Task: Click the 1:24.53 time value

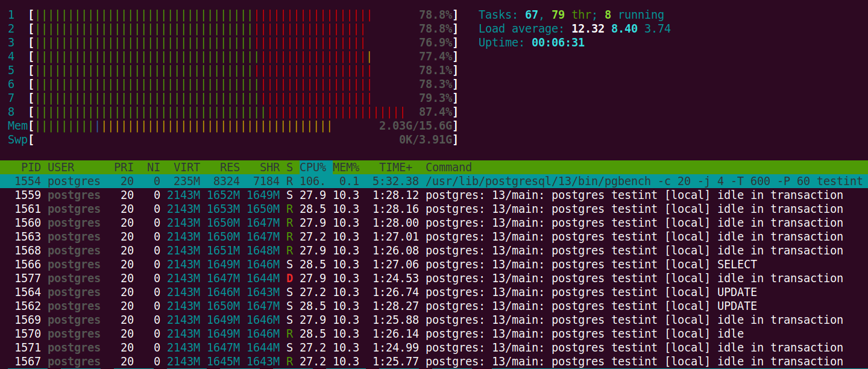Action: point(395,278)
